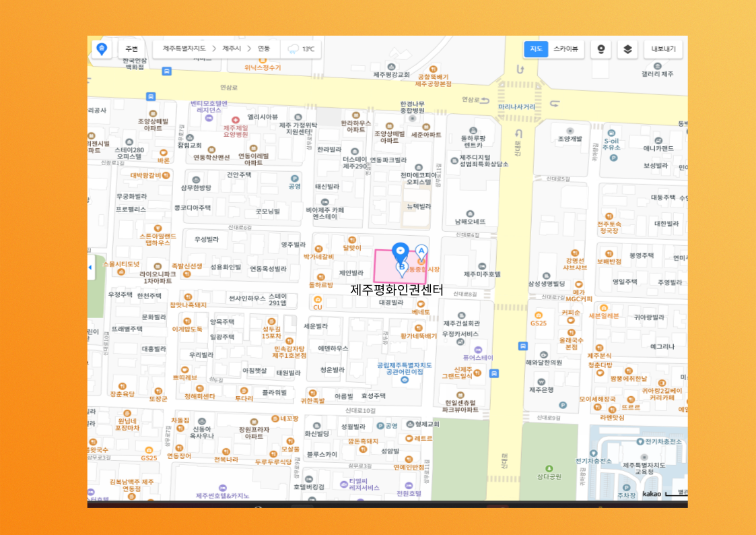
Task: Click the 달맞이 restaurant icon
Action: (352, 240)
